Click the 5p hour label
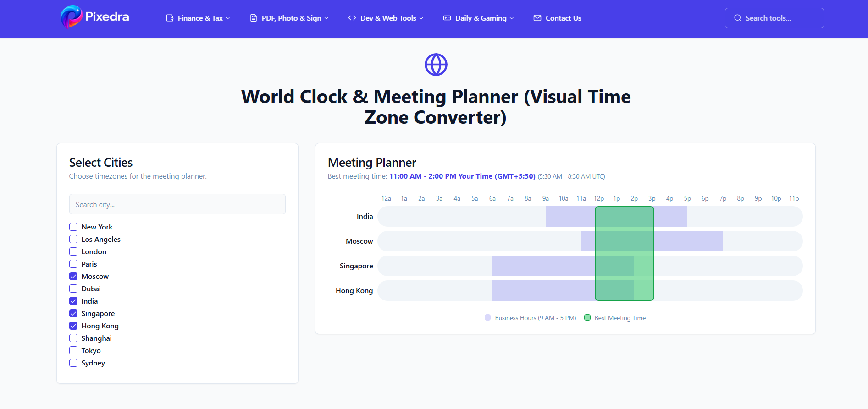Image resolution: width=868 pixels, height=409 pixels. (x=687, y=198)
